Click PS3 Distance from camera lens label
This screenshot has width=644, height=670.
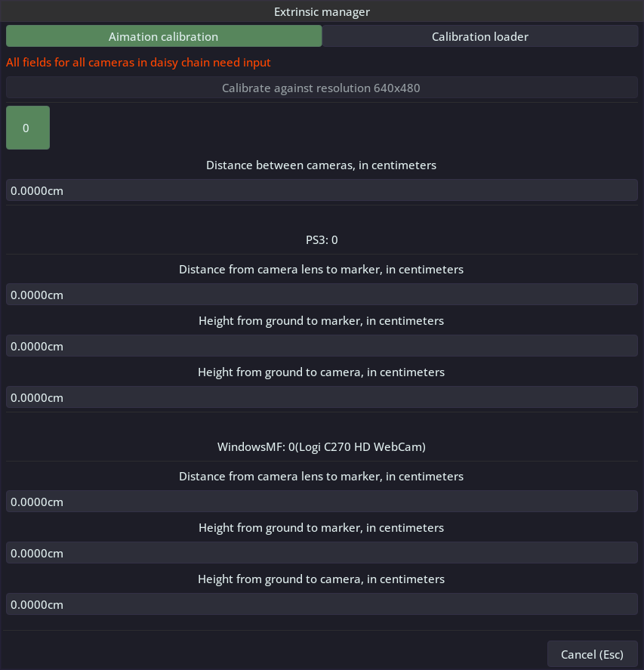(322, 269)
